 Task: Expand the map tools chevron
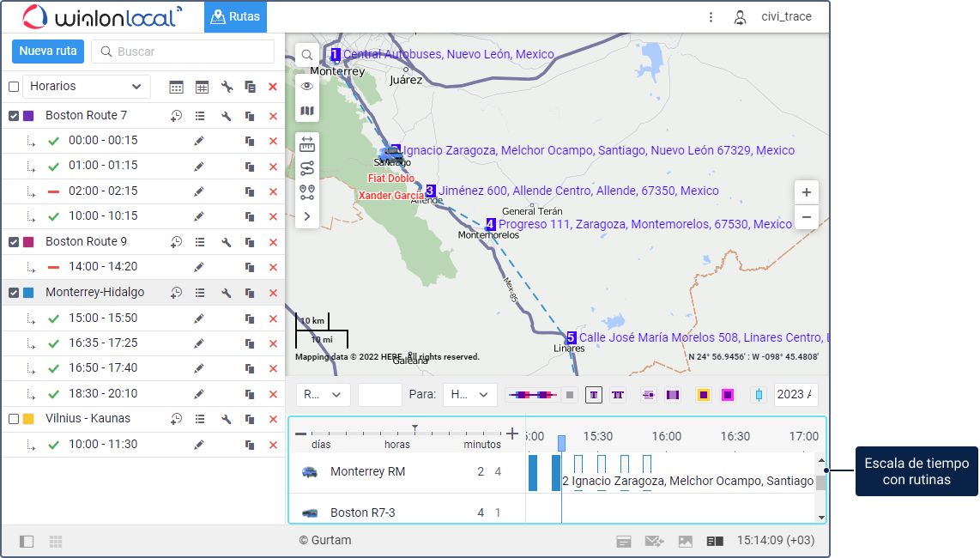point(307,216)
